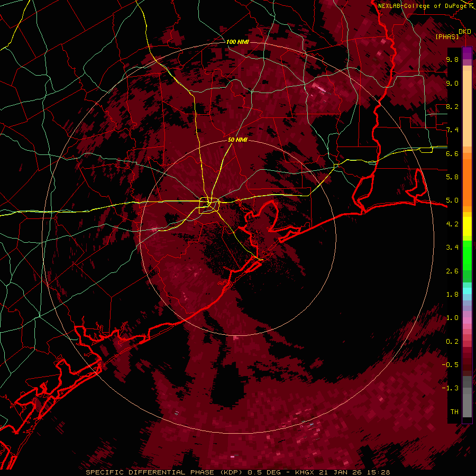The height and width of the screenshot is (476, 476).
Task: Click the 4.2 scale value
Action: pos(452,224)
